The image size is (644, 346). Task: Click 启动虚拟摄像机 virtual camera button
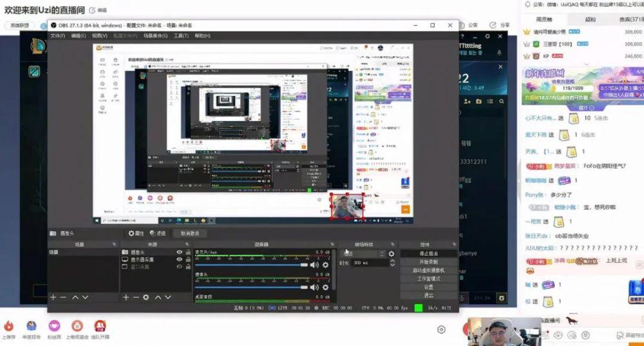428,270
